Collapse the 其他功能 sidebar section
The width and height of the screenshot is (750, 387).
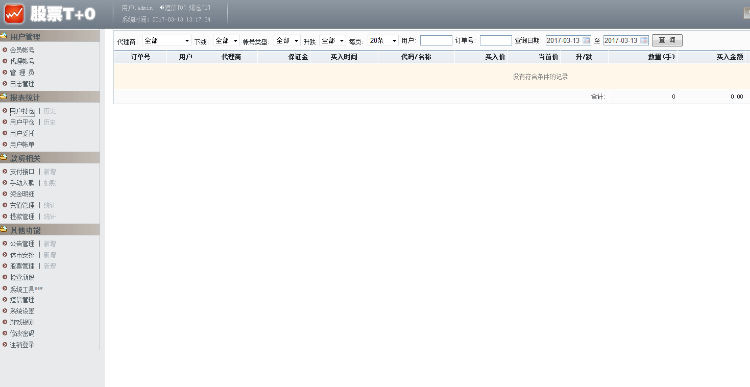pos(50,230)
